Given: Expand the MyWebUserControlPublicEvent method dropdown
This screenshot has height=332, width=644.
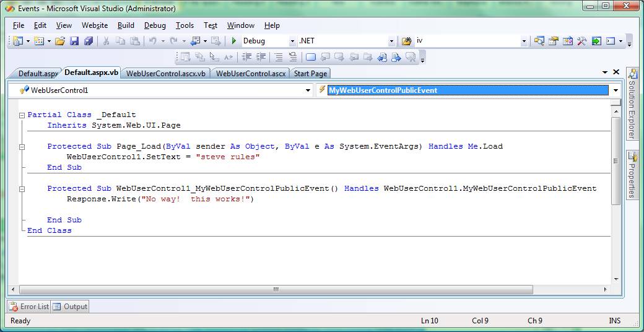Looking at the screenshot, I should pos(616,90).
